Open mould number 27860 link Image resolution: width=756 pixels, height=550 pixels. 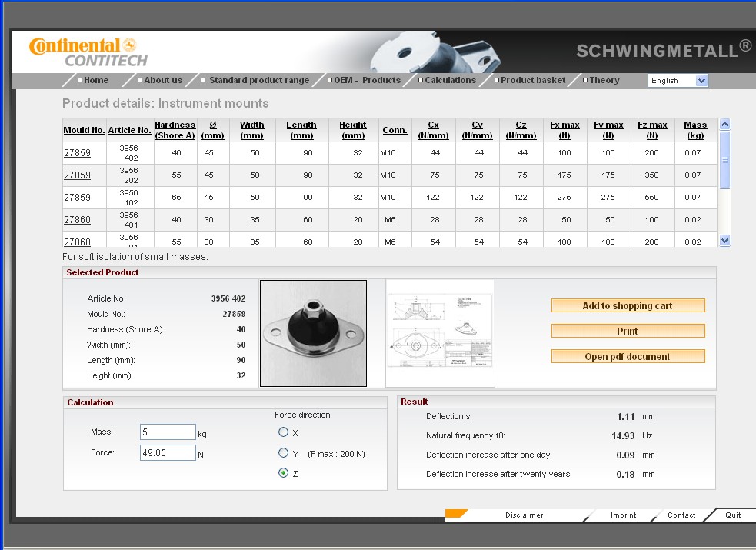pyautogui.click(x=77, y=220)
